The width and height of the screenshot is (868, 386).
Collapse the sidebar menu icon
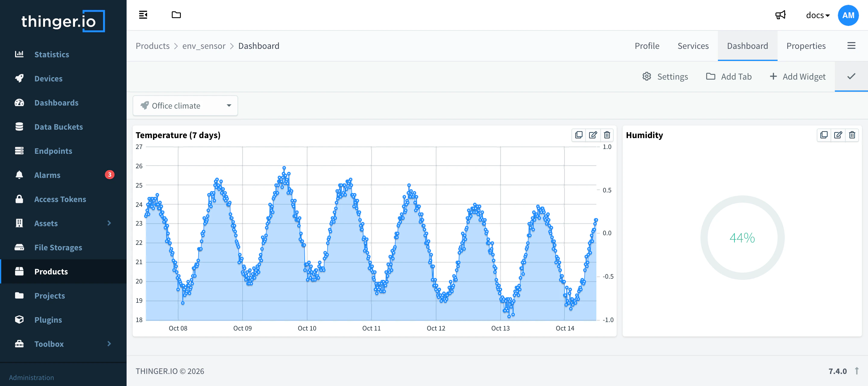point(143,15)
